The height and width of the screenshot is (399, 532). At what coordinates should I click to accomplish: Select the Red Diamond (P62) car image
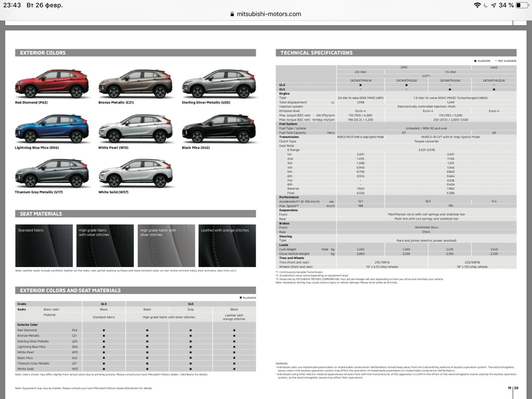click(52, 84)
